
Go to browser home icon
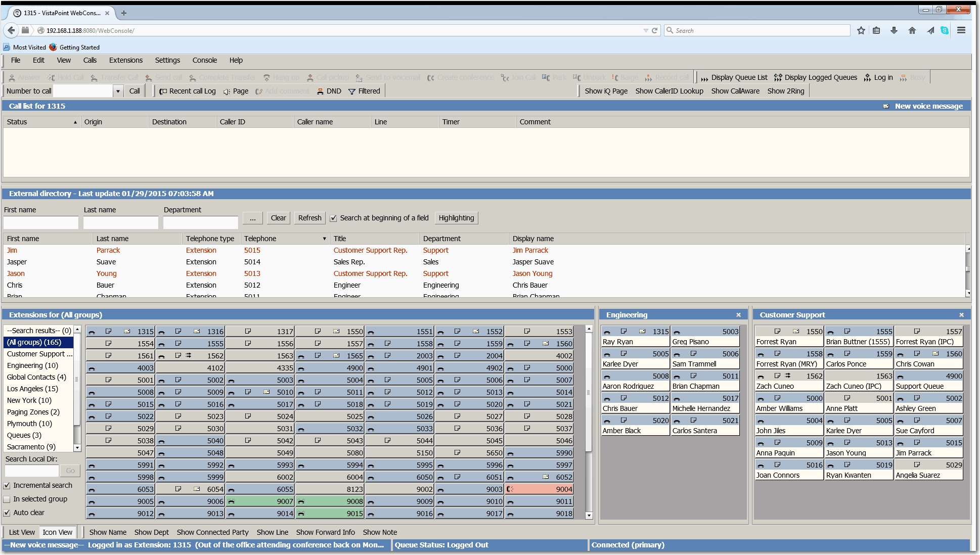click(912, 30)
